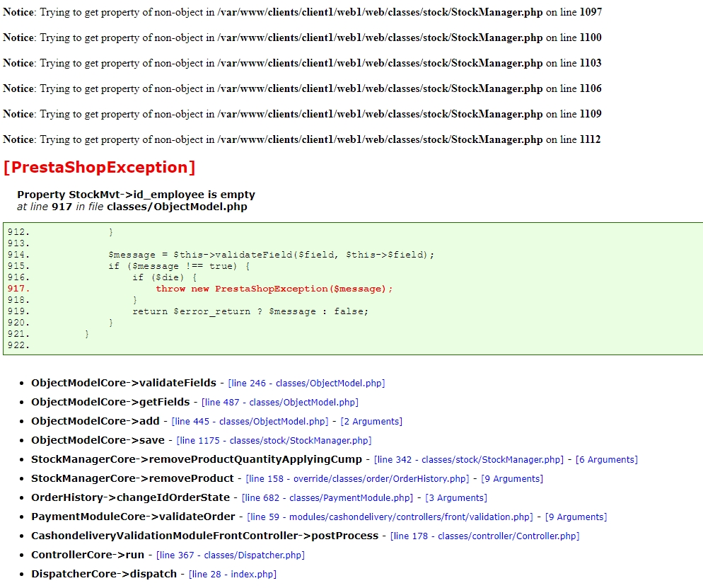This screenshot has width=703, height=588.
Task: Click the PrestaShopException heading
Action: click(x=99, y=167)
